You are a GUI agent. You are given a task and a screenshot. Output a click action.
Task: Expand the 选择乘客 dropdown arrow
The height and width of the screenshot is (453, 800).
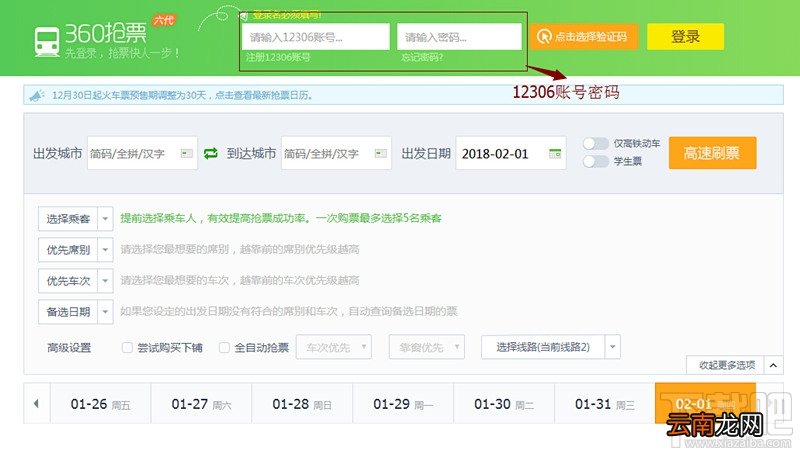pos(105,219)
